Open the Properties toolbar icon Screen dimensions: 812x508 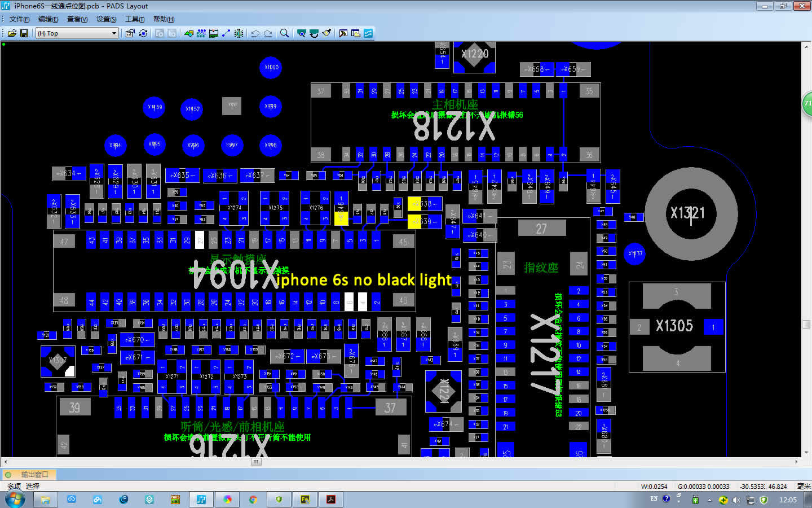[130, 33]
